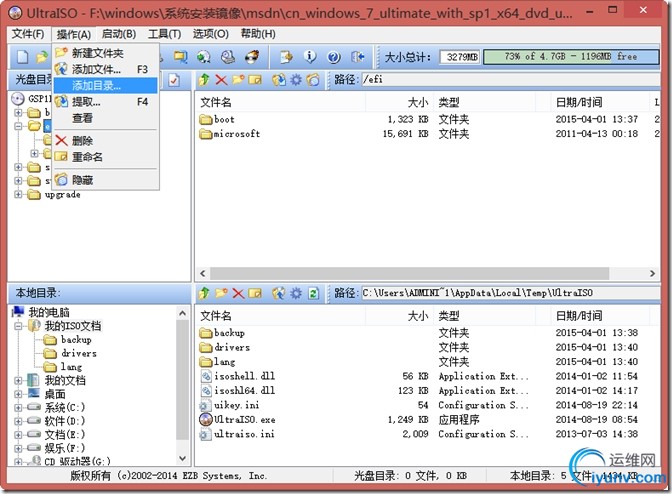Click the 大小总计 3279MB size field
The width and height of the screenshot is (672, 494).
click(460, 57)
